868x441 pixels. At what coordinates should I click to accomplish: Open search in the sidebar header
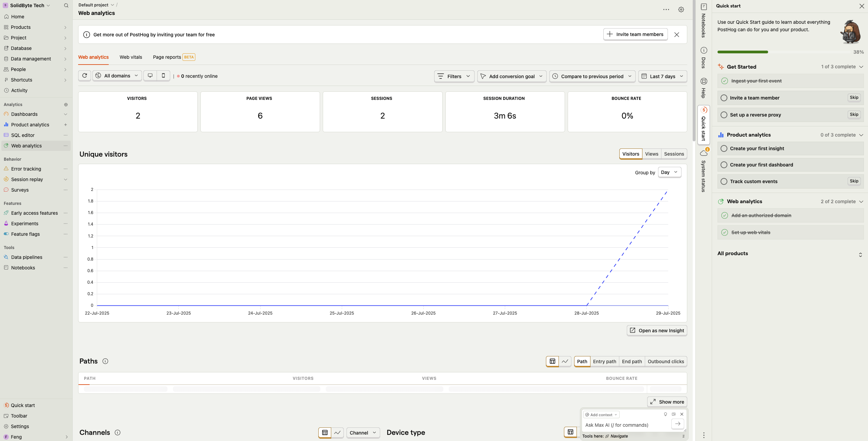(x=66, y=5)
